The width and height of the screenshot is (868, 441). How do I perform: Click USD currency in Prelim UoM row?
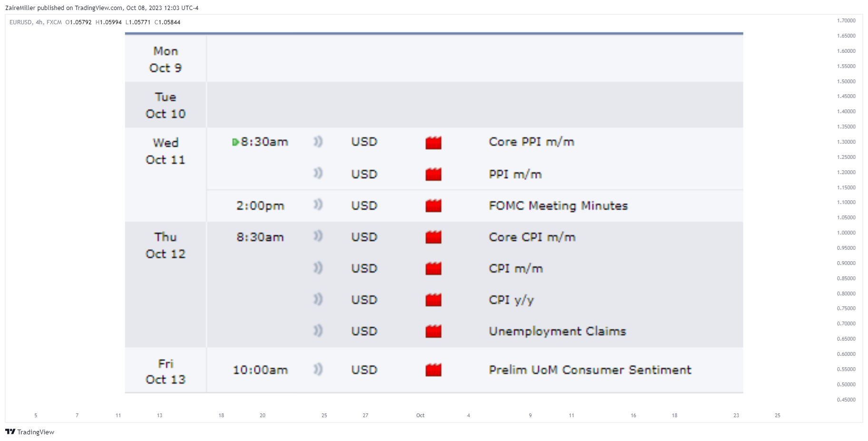(364, 370)
